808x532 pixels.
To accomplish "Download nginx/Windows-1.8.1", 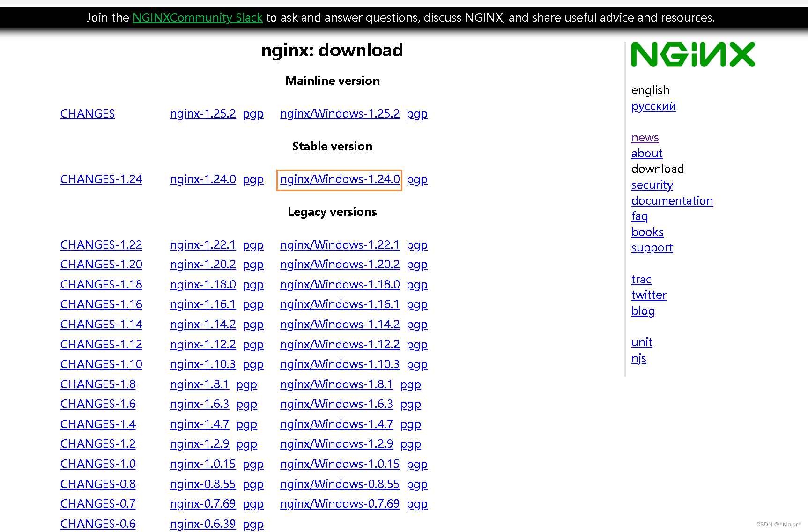I will (337, 384).
